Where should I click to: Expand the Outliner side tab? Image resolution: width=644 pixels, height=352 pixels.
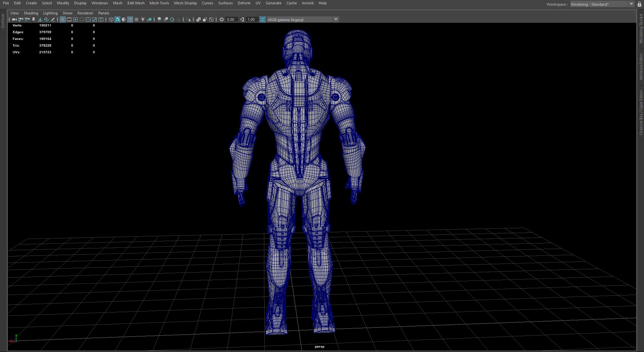click(3, 21)
